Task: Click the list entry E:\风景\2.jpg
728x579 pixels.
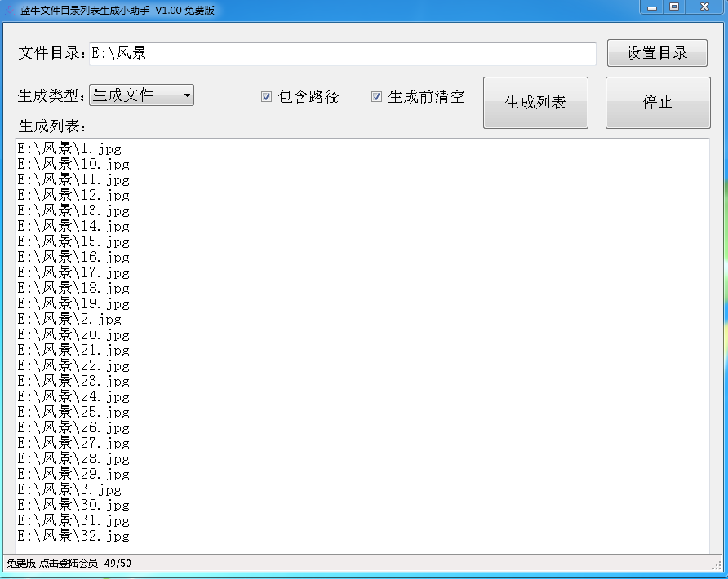Action: [x=69, y=319]
